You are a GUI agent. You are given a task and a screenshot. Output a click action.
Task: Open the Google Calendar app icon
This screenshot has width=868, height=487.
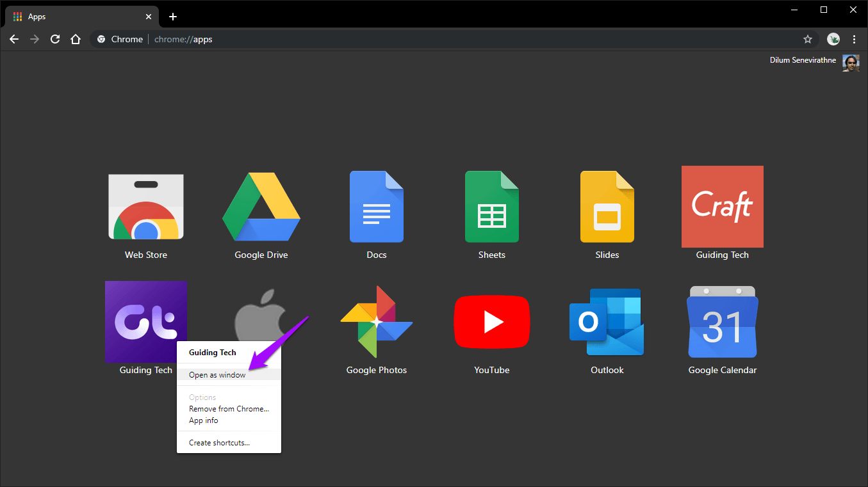pyautogui.click(x=723, y=322)
